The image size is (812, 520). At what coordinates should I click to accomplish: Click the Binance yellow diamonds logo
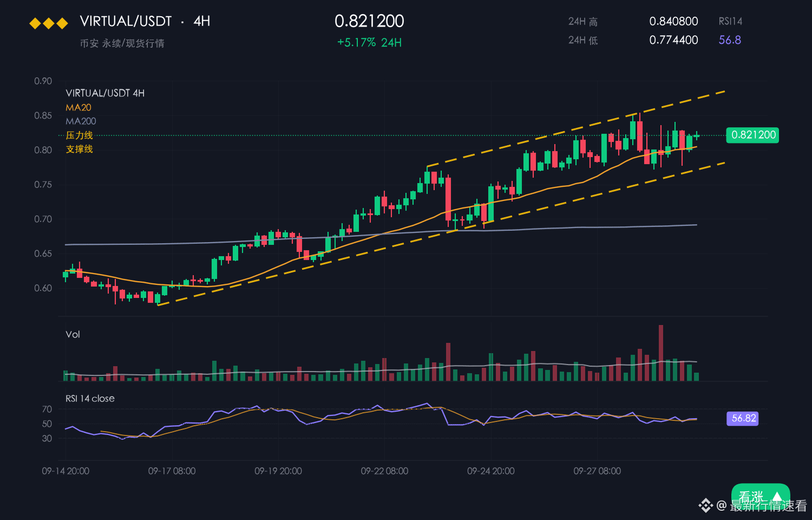pyautogui.click(x=49, y=23)
